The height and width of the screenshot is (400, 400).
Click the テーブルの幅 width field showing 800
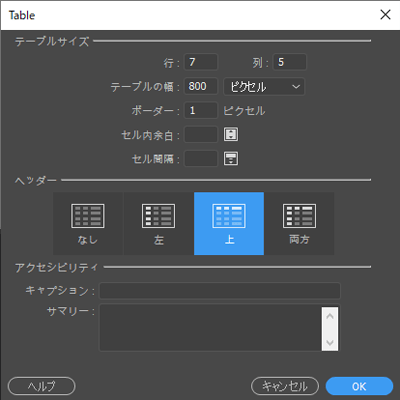point(201,86)
